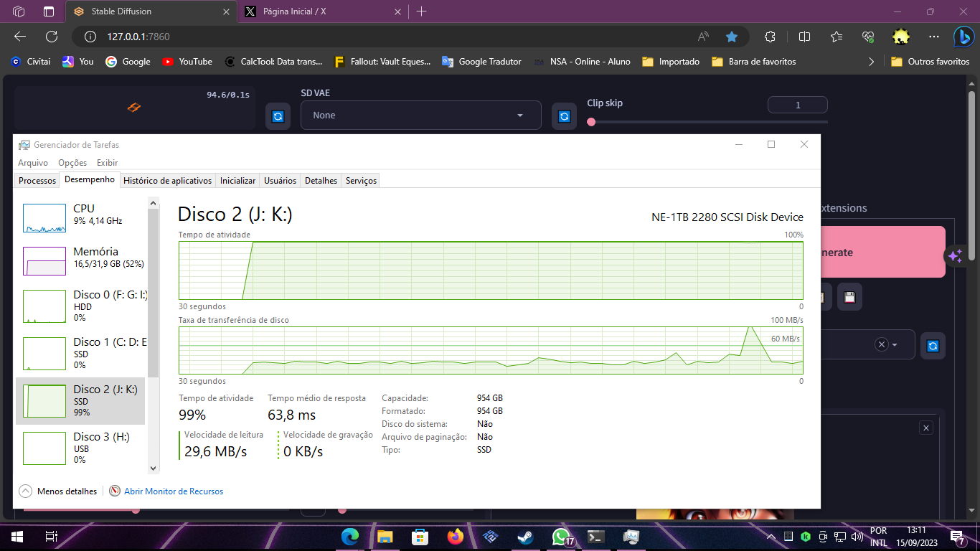980x551 pixels.
Task: Toggle the blue favorite star in address bar
Action: tap(731, 37)
